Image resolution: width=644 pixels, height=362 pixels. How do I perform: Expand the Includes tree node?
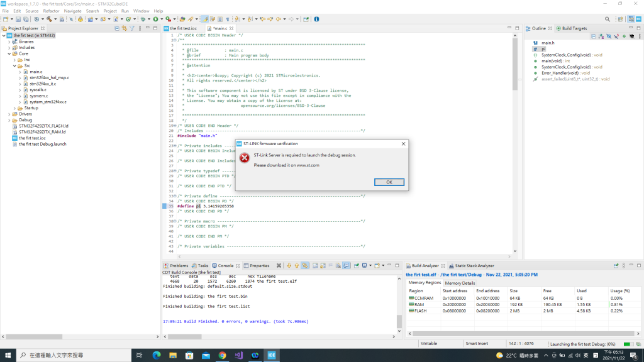9,48
